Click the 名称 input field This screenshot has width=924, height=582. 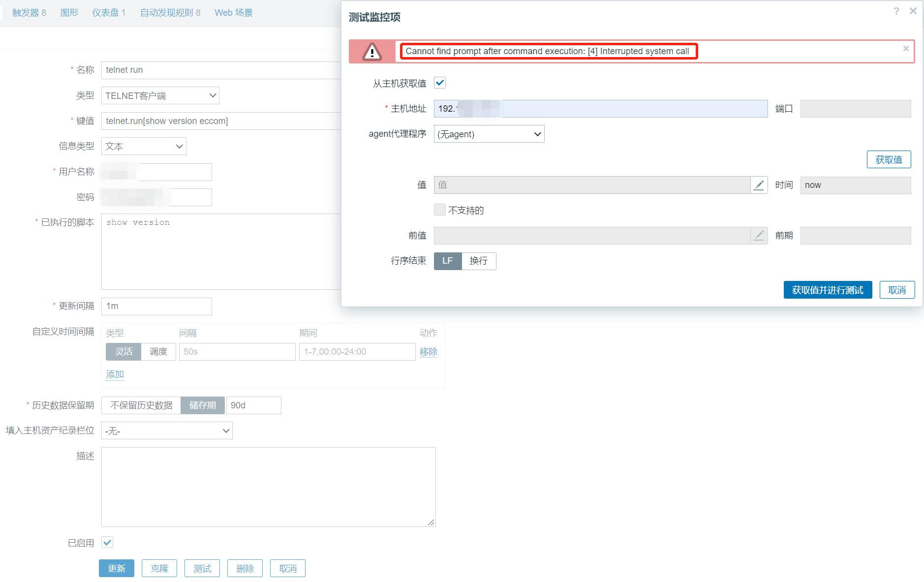click(221, 70)
